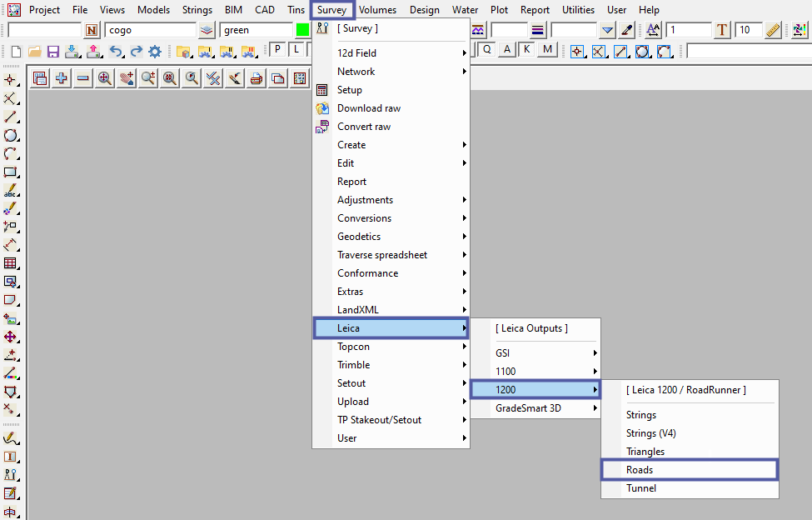812x520 pixels.
Task: Click the Save project icon
Action: 53,52
